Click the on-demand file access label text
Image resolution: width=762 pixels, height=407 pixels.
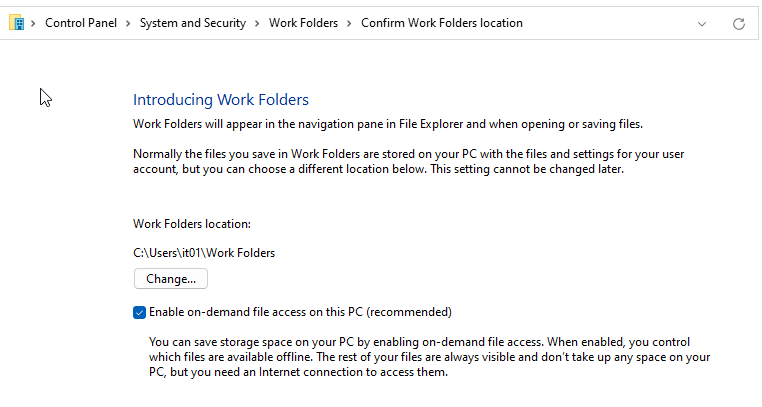click(x=300, y=311)
